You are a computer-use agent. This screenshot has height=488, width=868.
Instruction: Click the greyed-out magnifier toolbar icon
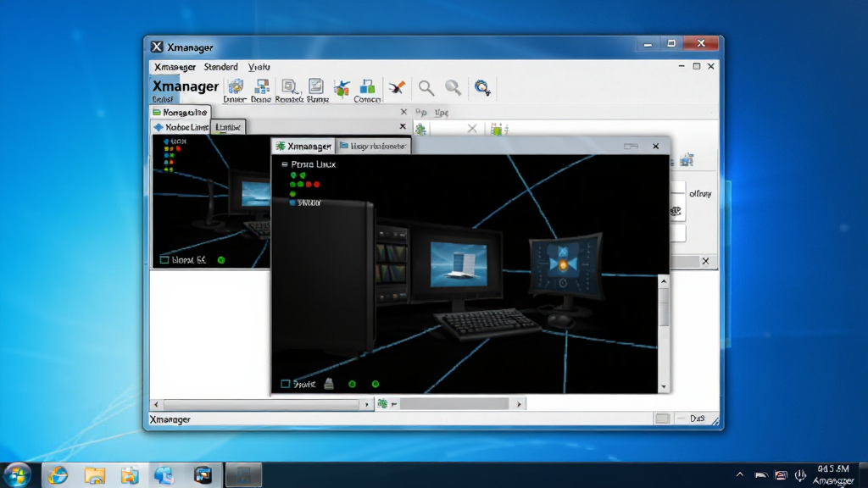(x=453, y=88)
